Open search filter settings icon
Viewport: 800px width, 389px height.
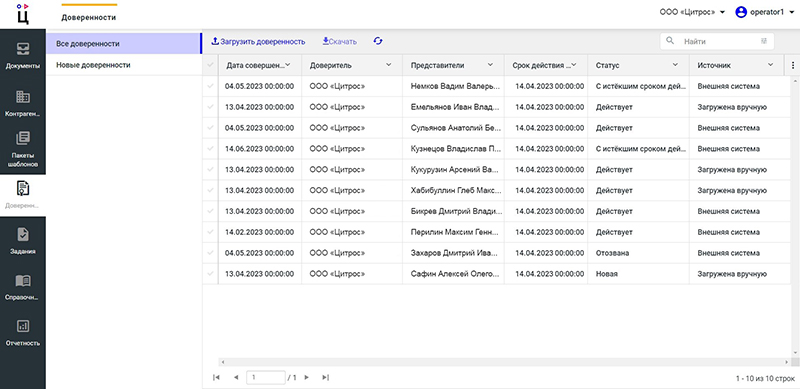point(764,41)
